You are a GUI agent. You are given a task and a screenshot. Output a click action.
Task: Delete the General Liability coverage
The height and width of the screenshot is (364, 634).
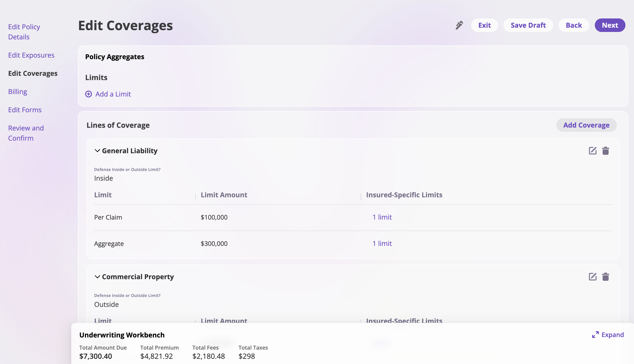(x=605, y=151)
